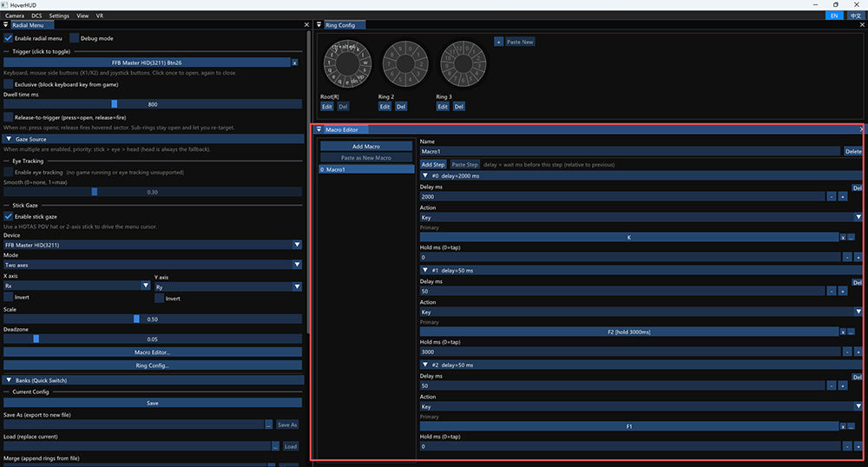Delete Macro1 using the Delete button

pyautogui.click(x=852, y=151)
